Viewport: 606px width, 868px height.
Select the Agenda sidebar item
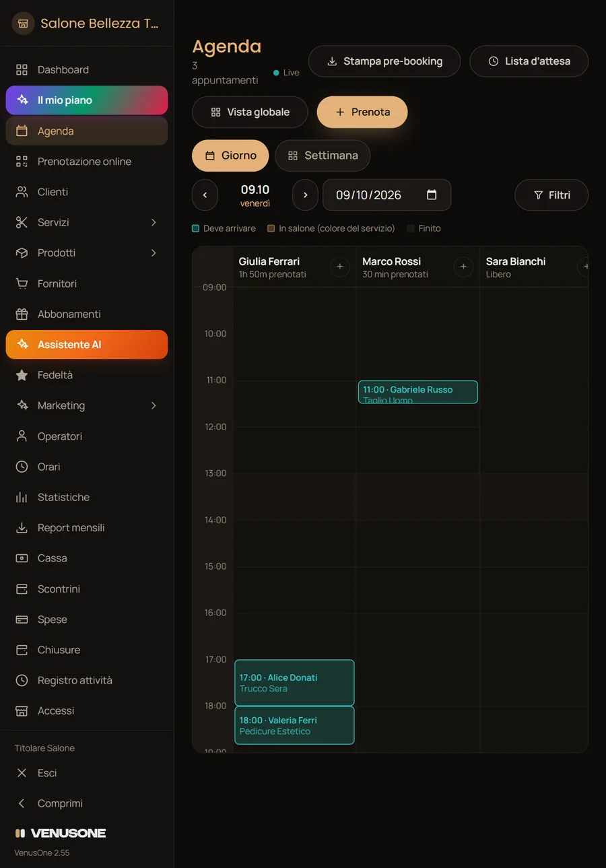87,131
